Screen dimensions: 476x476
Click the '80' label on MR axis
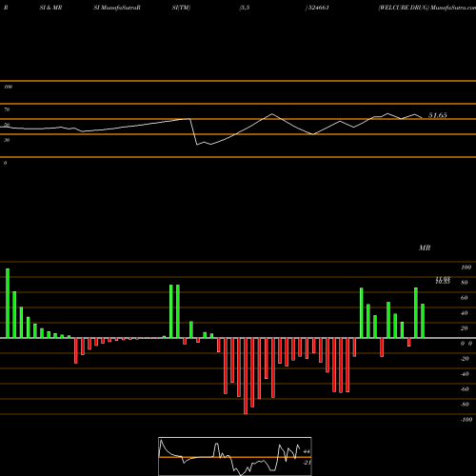pyautogui.click(x=465, y=283)
